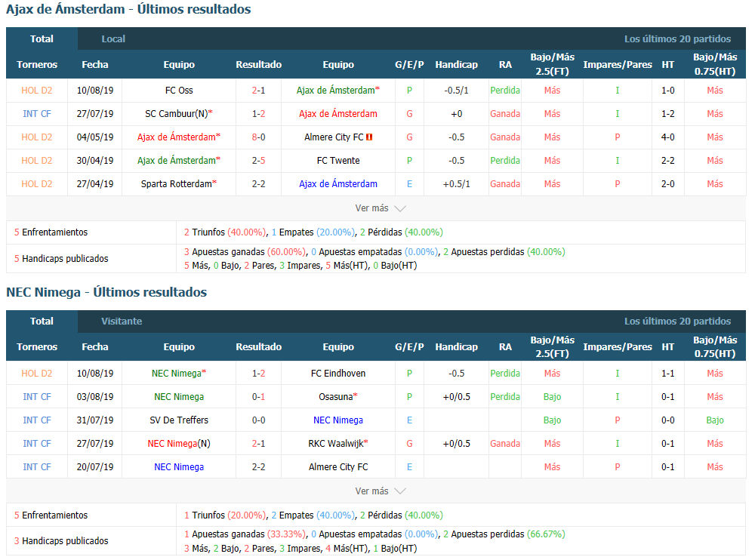Screen dimensions: 755x560
Task: Open the FC Twente team link
Action: click(x=338, y=160)
